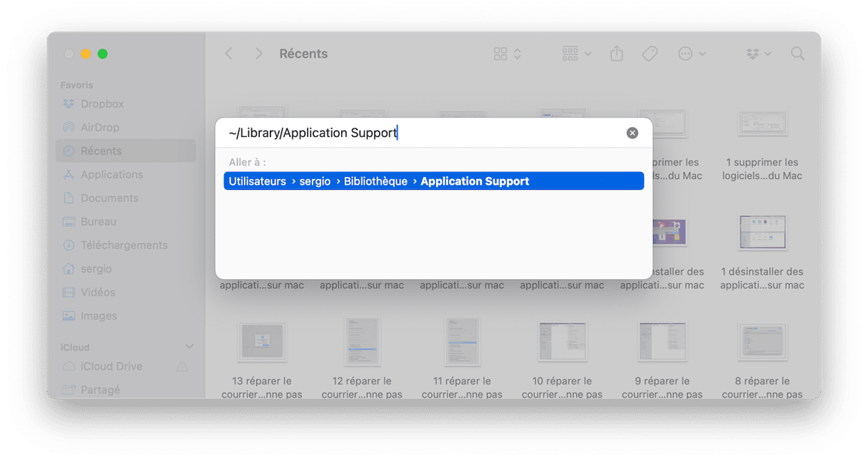Select iCloud Drive in the sidebar
The image size is (868, 461).
(x=111, y=366)
